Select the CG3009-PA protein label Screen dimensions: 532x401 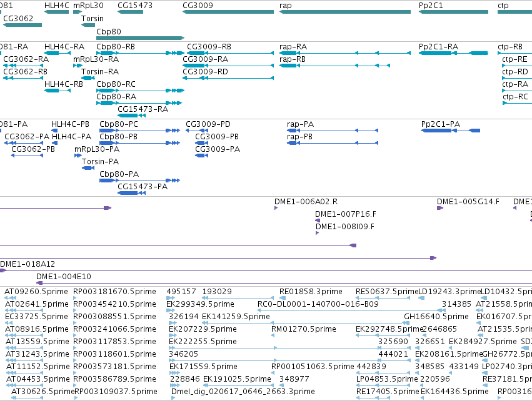click(x=218, y=149)
